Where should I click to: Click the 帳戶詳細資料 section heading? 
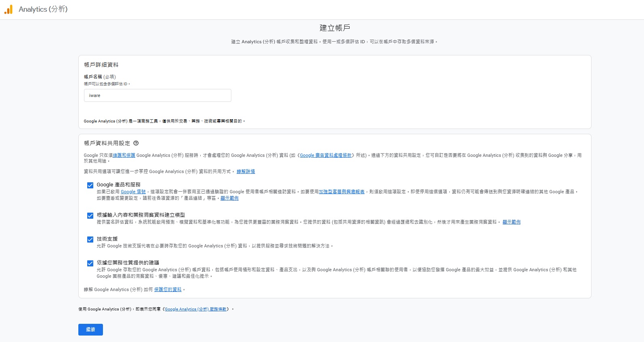click(x=101, y=65)
